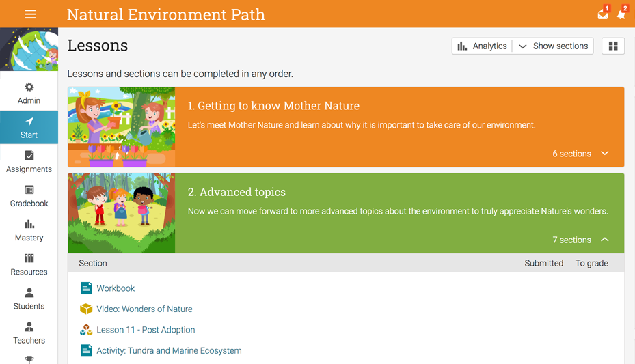Expand the 6 sections chevron
Screen dimensions: 635x364
pyautogui.click(x=605, y=153)
